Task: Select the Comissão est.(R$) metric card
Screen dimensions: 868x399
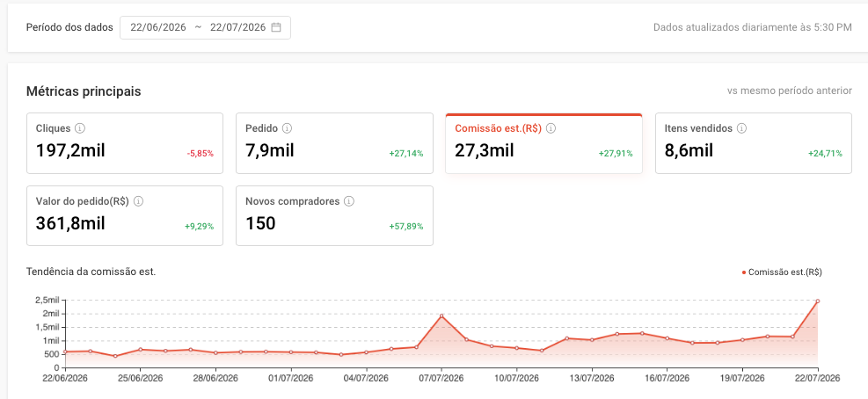Action: (x=543, y=143)
